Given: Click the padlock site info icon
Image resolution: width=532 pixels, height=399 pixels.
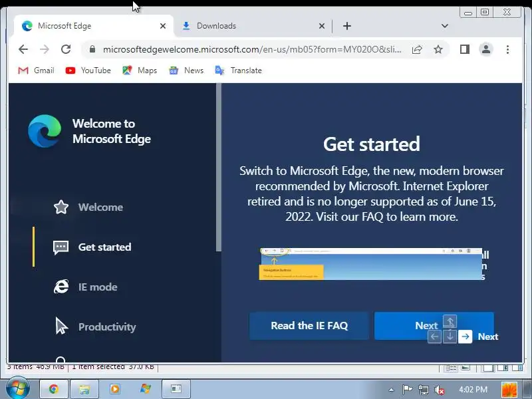Looking at the screenshot, I should pyautogui.click(x=92, y=49).
